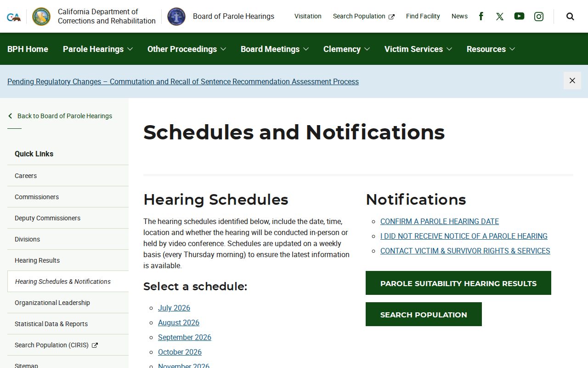
Task: Expand the Clemency menu
Action: (346, 49)
